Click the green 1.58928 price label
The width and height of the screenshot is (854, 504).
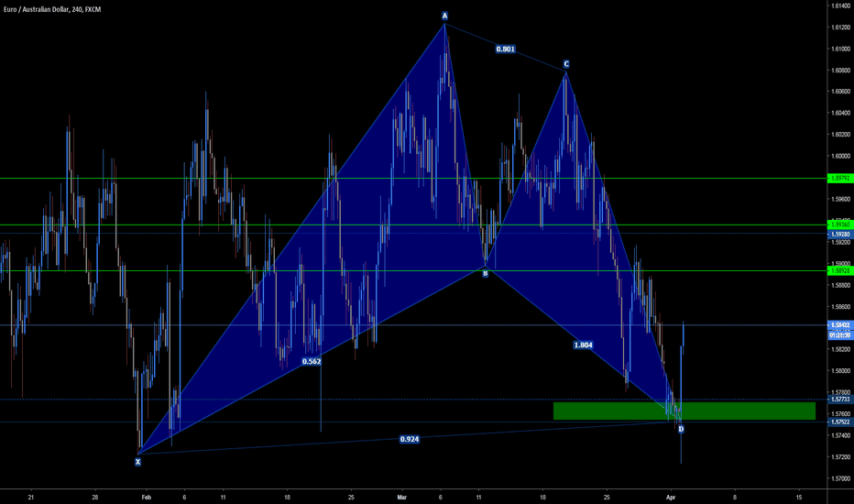(840, 270)
